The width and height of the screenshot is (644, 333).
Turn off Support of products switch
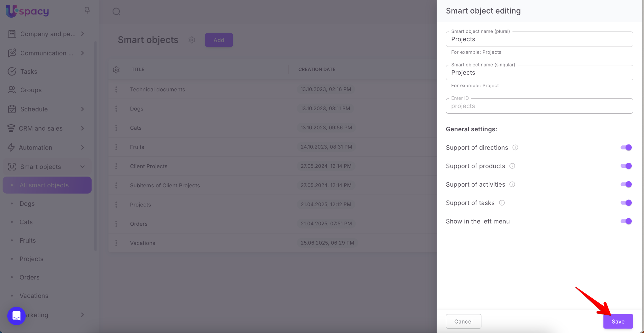[x=626, y=166]
